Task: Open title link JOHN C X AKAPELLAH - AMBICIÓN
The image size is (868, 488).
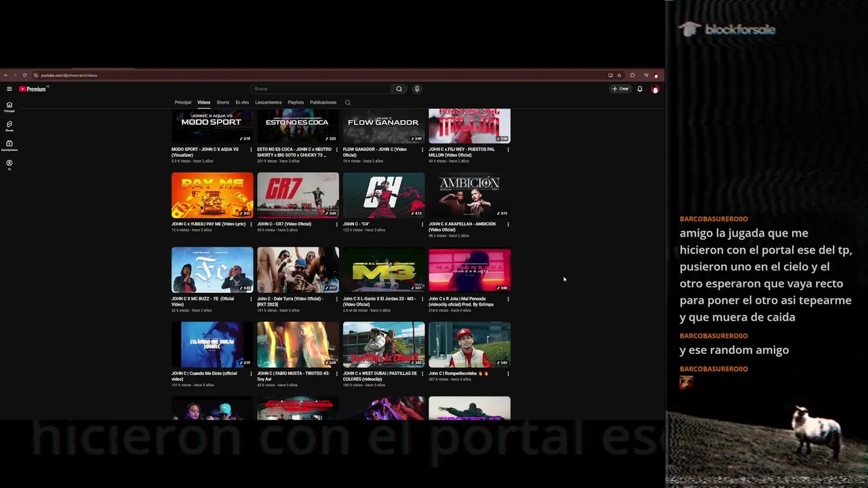Action: [x=462, y=226]
